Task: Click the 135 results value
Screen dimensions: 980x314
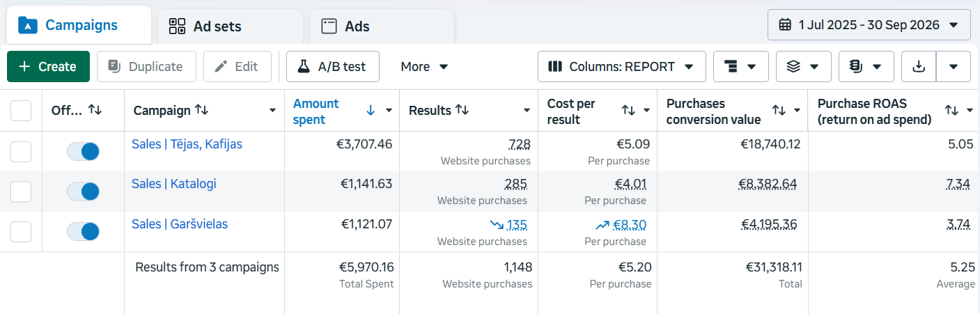Action: pyautogui.click(x=517, y=225)
